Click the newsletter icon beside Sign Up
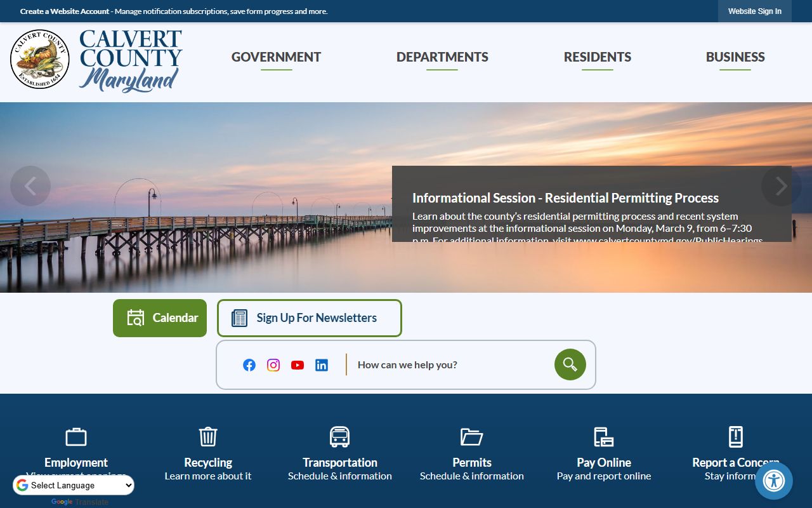This screenshot has width=812, height=508. (x=239, y=318)
